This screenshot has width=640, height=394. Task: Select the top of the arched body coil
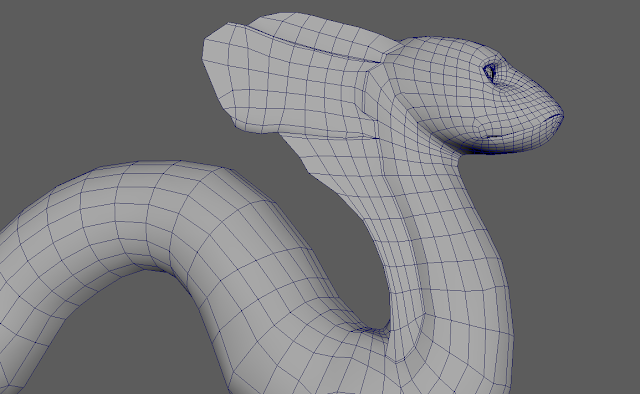[x=163, y=171]
